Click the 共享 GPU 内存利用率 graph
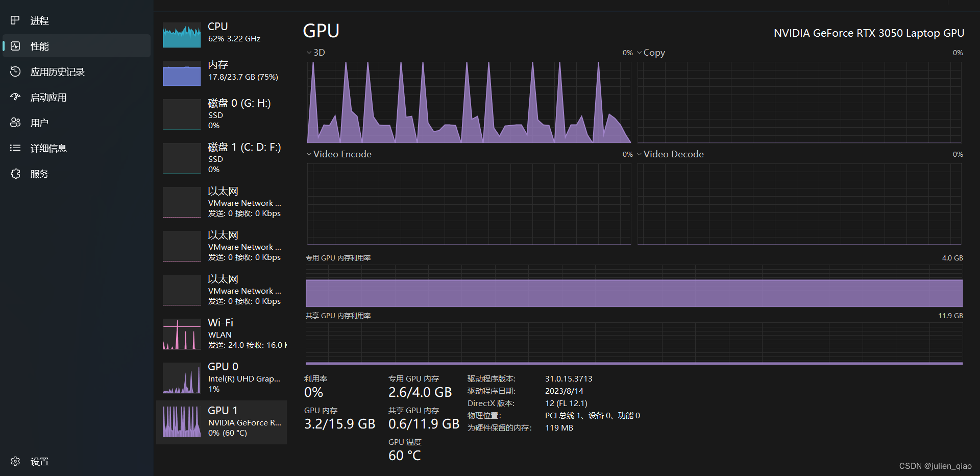The image size is (980, 476). [634, 343]
